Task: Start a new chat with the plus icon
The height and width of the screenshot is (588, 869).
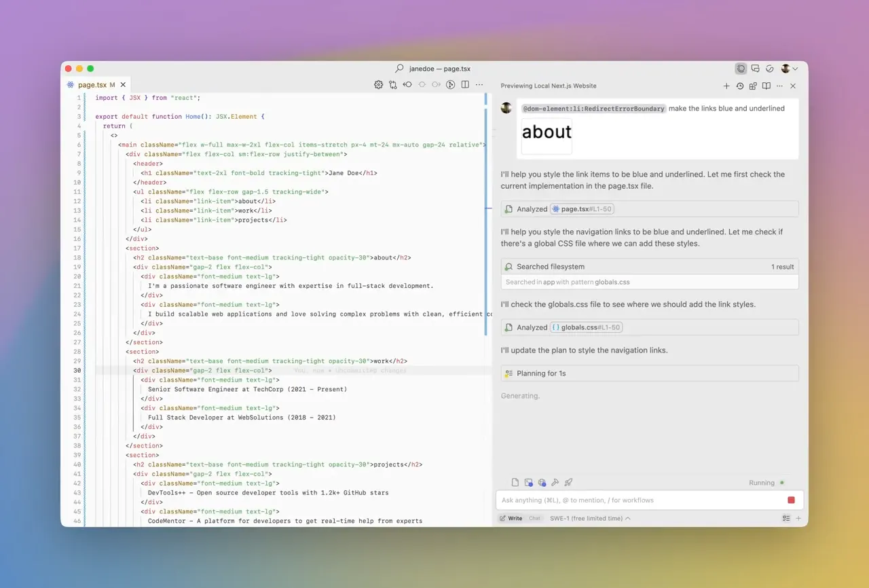Action: 726,86
